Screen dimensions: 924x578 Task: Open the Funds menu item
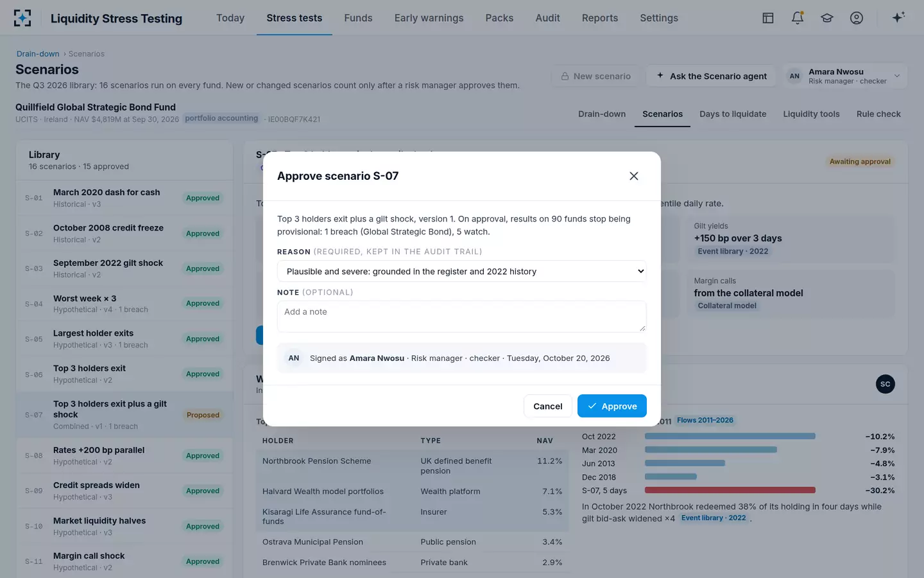coord(358,18)
